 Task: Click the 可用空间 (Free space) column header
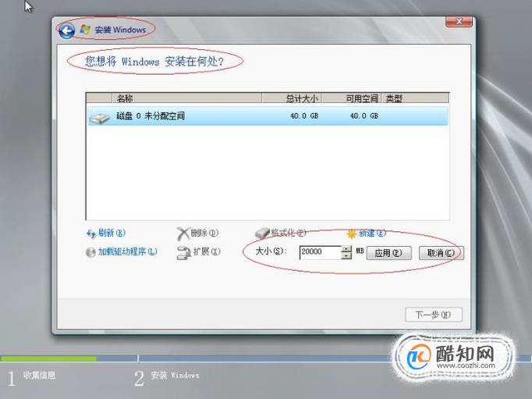[x=352, y=98]
